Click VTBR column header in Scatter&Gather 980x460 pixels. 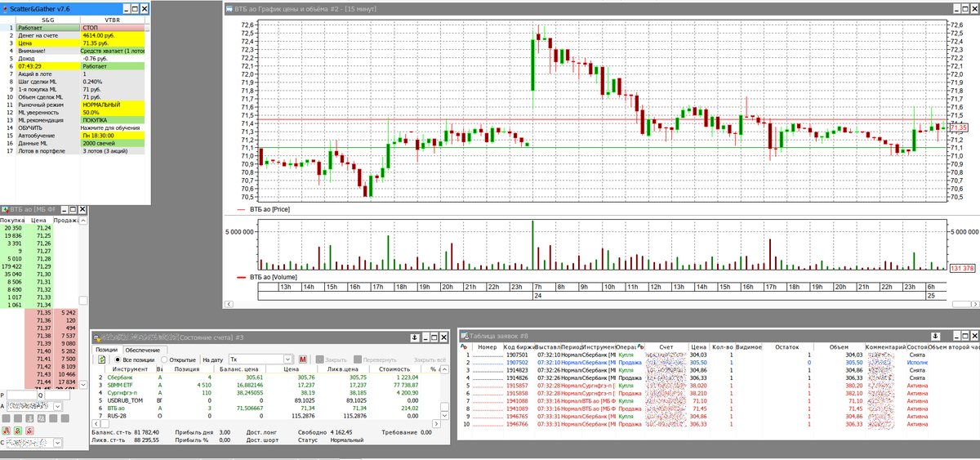[113, 19]
